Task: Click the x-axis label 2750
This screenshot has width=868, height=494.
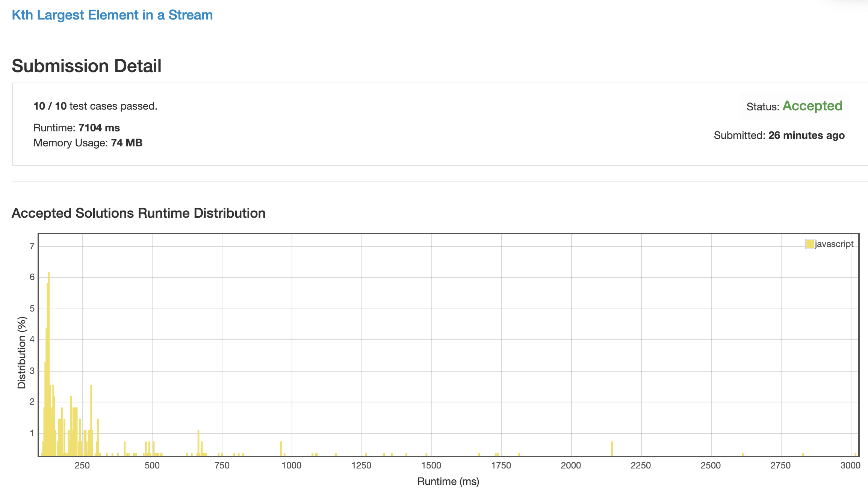Action: [x=781, y=465]
